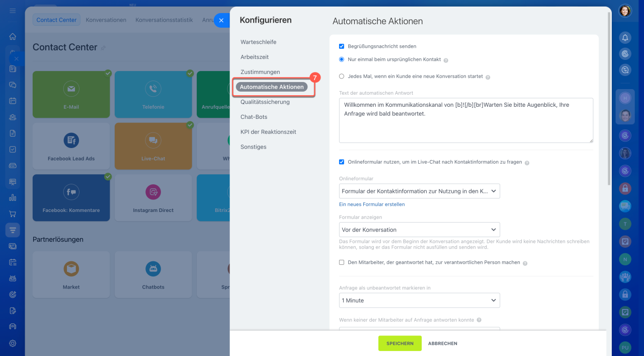Click the SPEICHERN button

click(x=400, y=343)
